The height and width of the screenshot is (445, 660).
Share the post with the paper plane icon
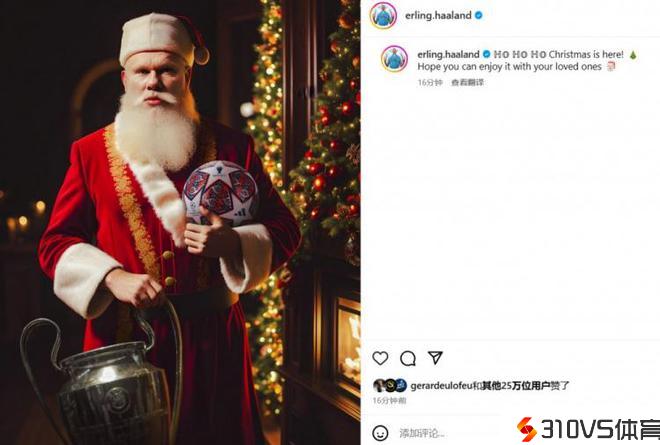[435, 358]
